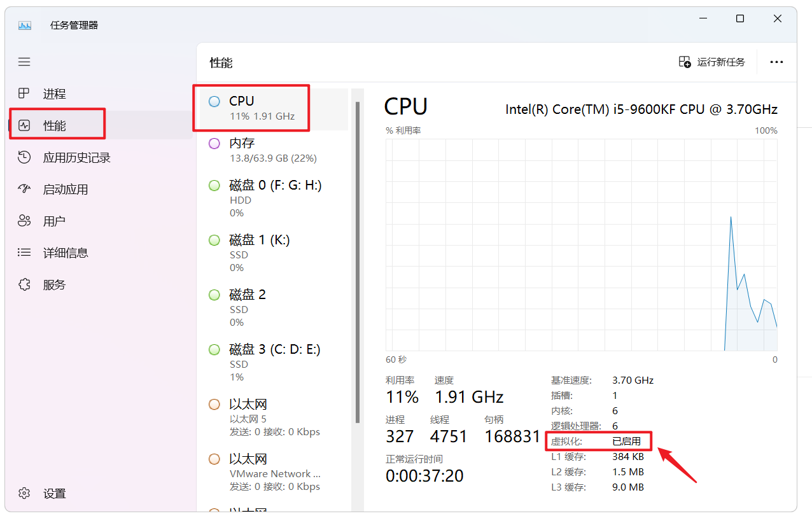This screenshot has height=523, width=812.
Task: Click the 168831 handles count
Action: (512, 437)
